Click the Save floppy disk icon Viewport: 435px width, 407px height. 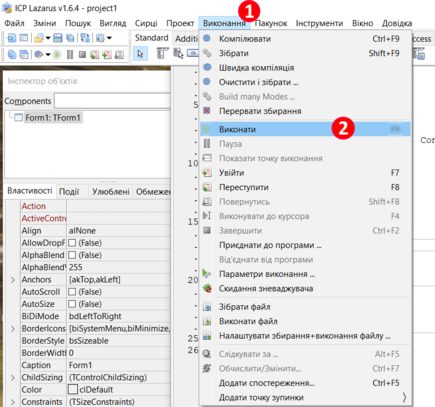click(58, 38)
